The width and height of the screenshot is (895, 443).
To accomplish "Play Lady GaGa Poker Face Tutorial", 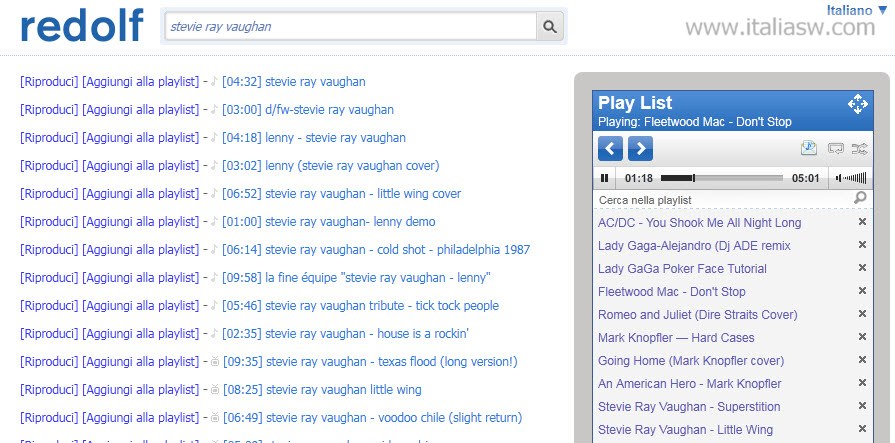I will (x=682, y=268).
